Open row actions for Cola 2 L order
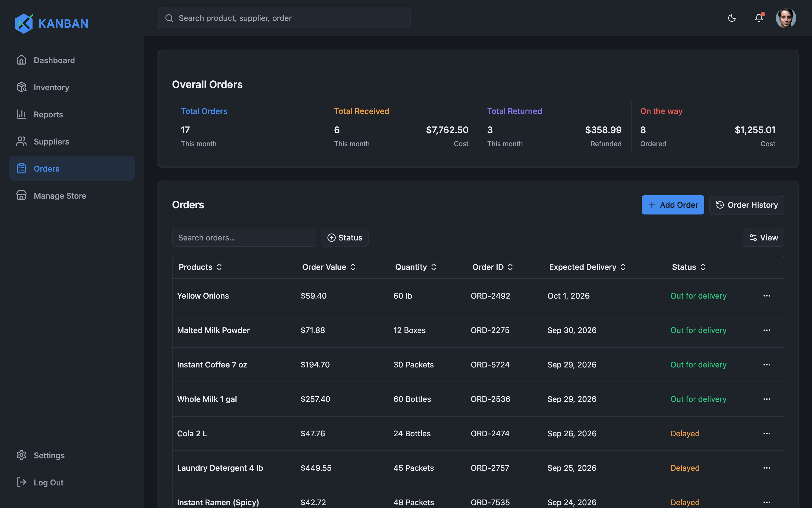 (767, 433)
